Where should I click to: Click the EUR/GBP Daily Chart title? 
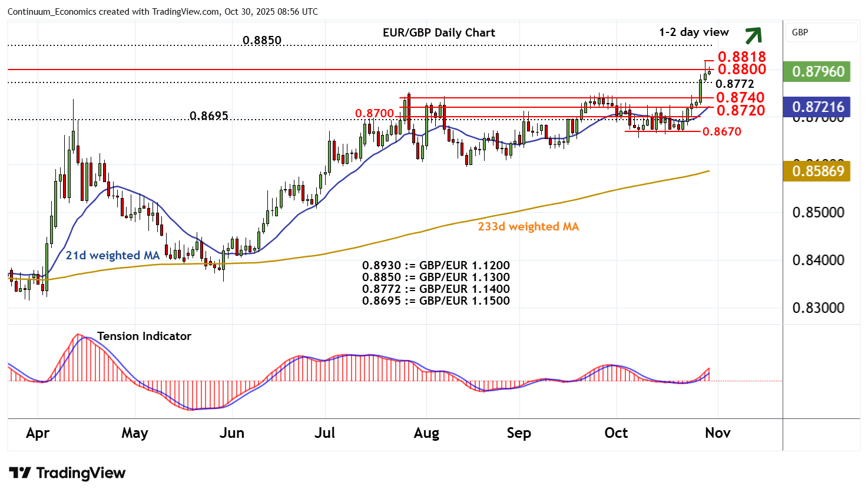click(x=439, y=33)
